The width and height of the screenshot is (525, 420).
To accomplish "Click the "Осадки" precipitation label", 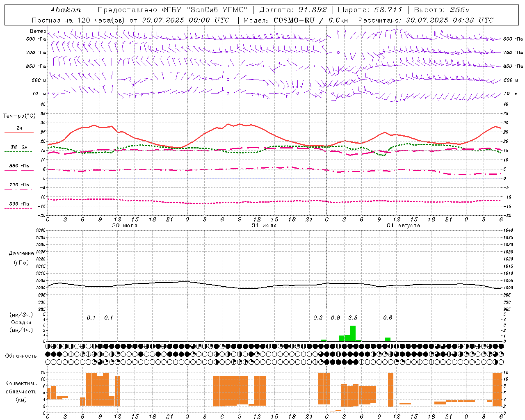I will (21, 322).
